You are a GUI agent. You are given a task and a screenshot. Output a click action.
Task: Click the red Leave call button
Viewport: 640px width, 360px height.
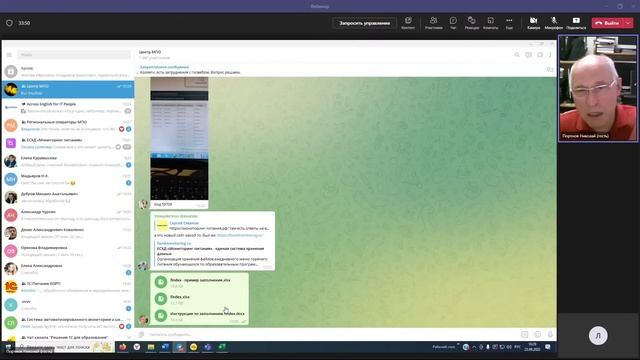click(607, 23)
